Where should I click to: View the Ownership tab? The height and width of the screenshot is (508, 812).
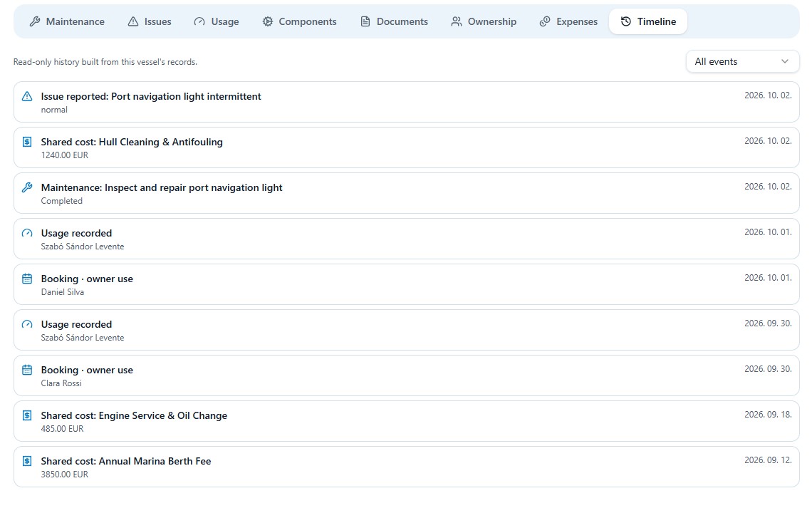[484, 21]
